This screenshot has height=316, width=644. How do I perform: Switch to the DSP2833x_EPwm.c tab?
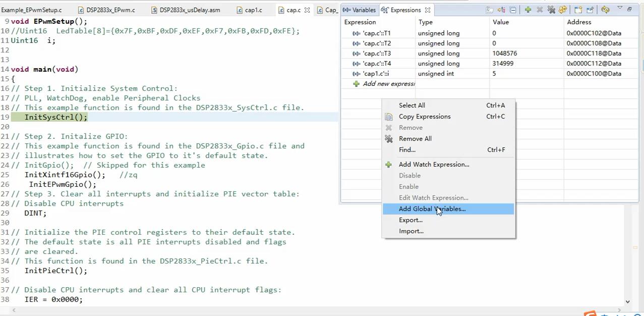coord(106,10)
